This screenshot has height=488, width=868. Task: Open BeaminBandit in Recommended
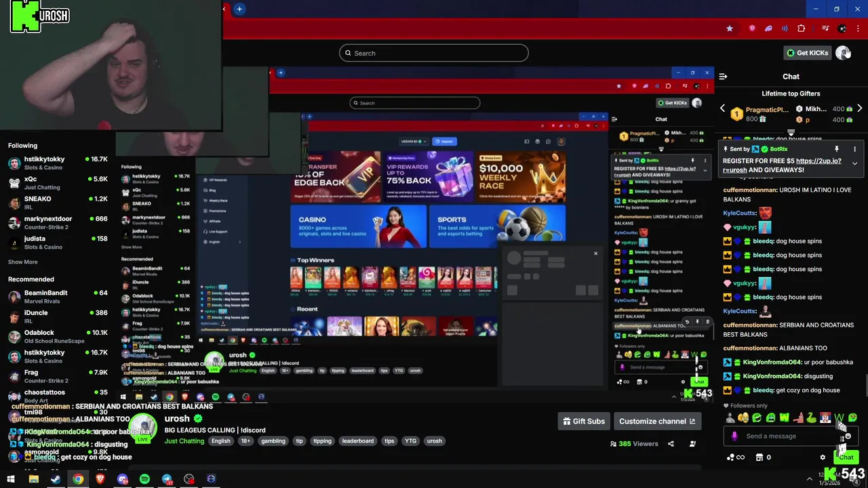(x=58, y=297)
